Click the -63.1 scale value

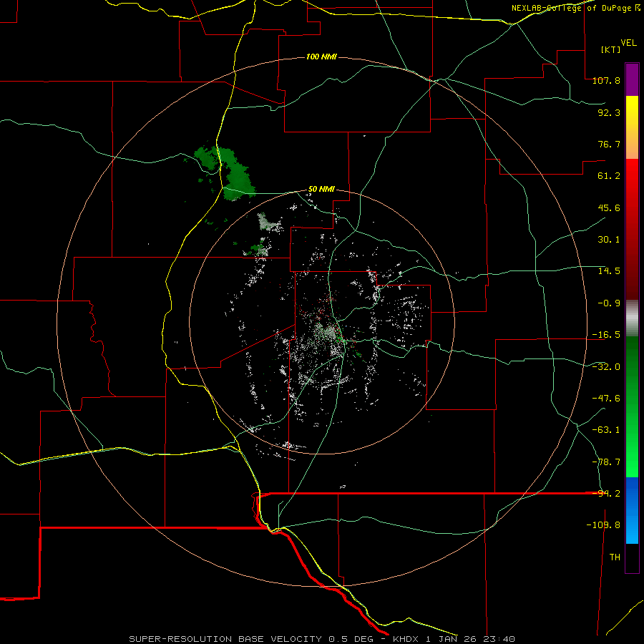[606, 430]
